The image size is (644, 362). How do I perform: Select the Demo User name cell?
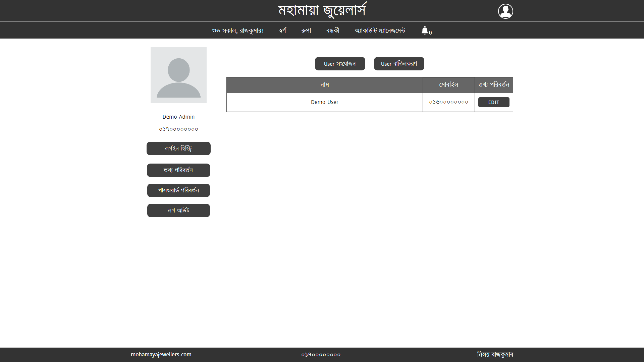[x=324, y=102]
